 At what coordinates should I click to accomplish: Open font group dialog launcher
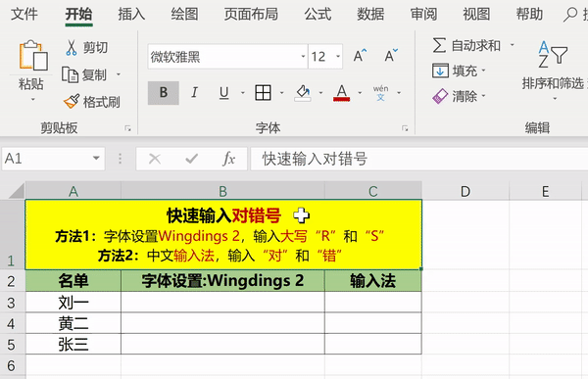tap(405, 128)
